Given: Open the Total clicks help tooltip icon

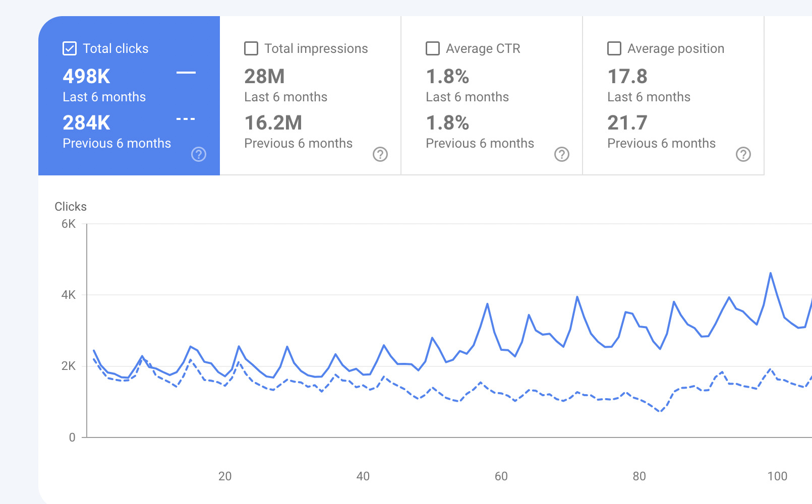Looking at the screenshot, I should point(199,154).
